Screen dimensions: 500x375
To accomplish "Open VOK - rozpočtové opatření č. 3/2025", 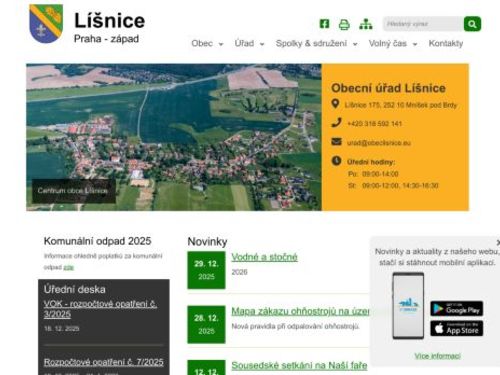I will [100, 309].
